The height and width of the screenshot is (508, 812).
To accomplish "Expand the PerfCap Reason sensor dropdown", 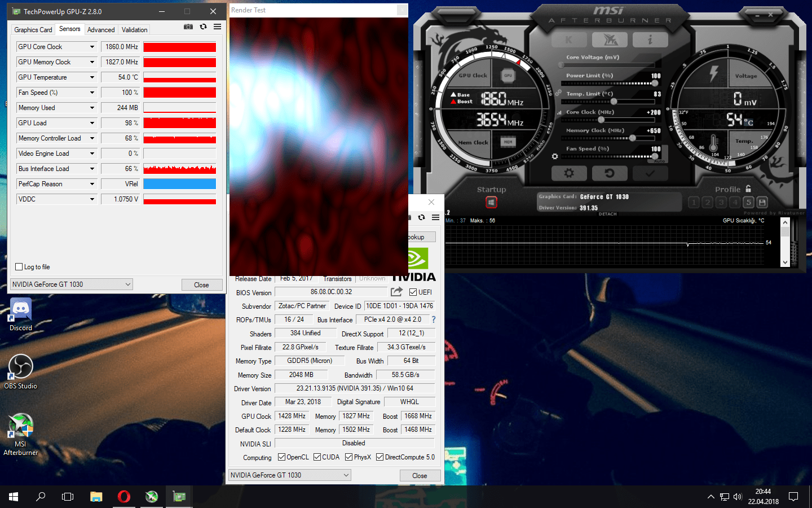I will [92, 184].
